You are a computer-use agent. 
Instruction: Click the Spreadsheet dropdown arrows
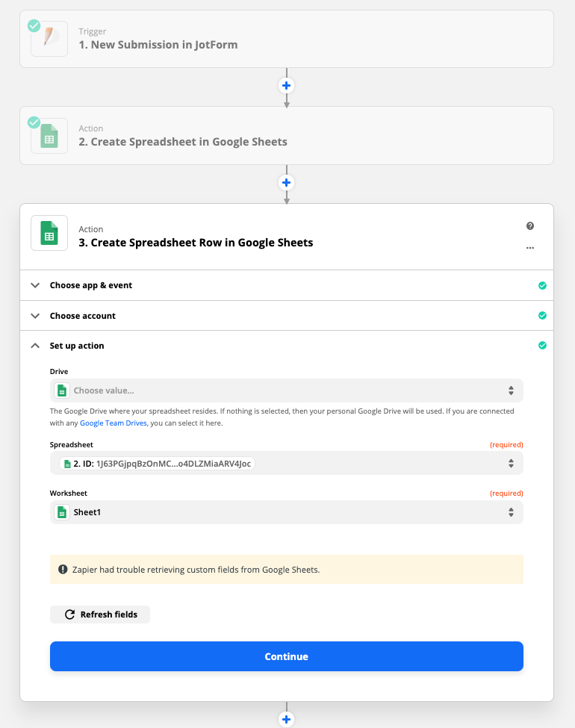[x=511, y=464]
